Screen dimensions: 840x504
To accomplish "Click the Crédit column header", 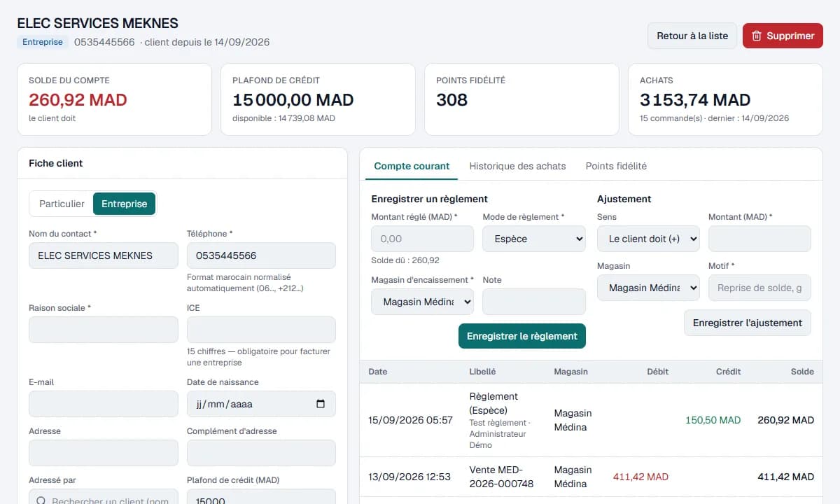I will point(728,372).
